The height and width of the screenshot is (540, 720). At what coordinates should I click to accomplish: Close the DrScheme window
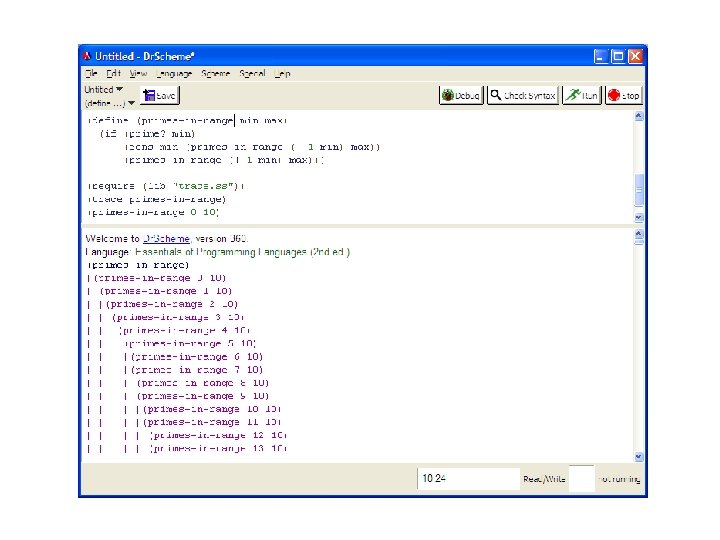(x=635, y=56)
